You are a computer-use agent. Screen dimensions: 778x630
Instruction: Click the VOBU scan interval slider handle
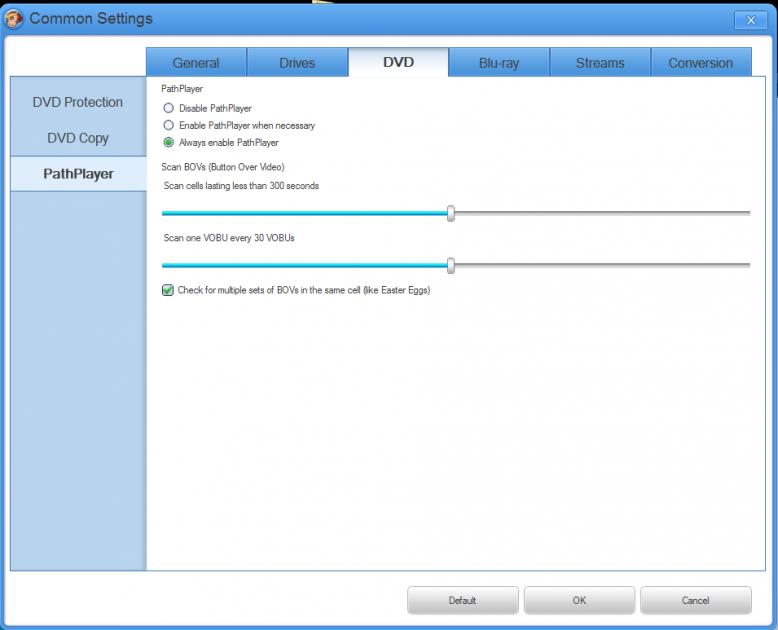click(x=451, y=265)
